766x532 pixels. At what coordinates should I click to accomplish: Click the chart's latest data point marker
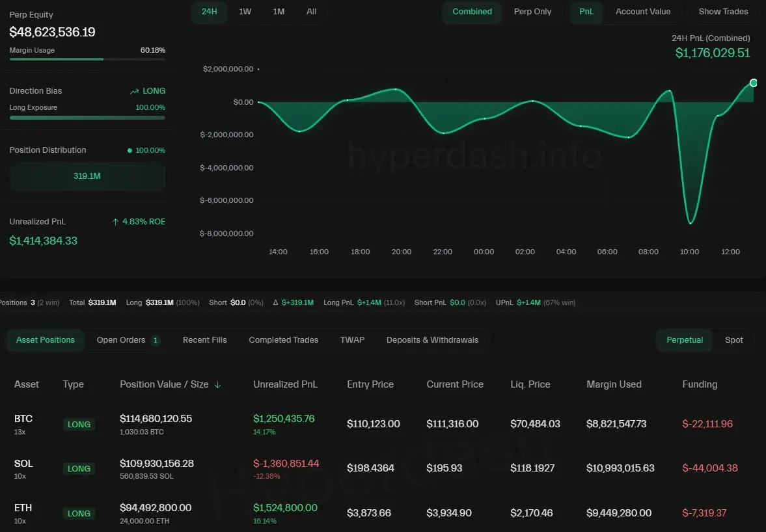click(x=753, y=83)
